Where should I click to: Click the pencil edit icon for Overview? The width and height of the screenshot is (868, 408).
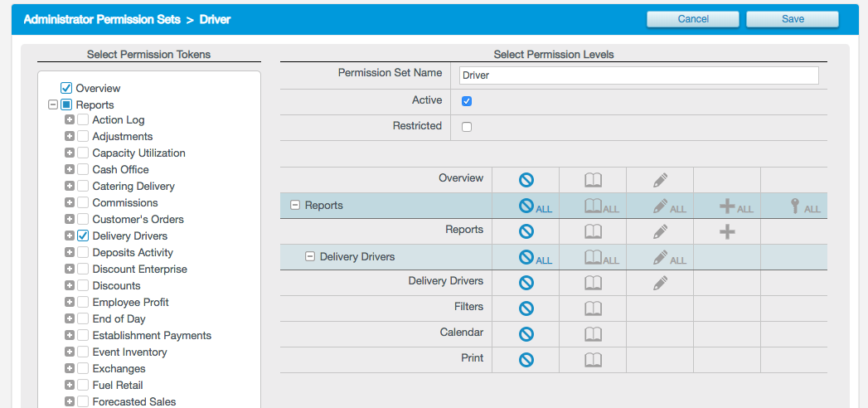coord(660,180)
